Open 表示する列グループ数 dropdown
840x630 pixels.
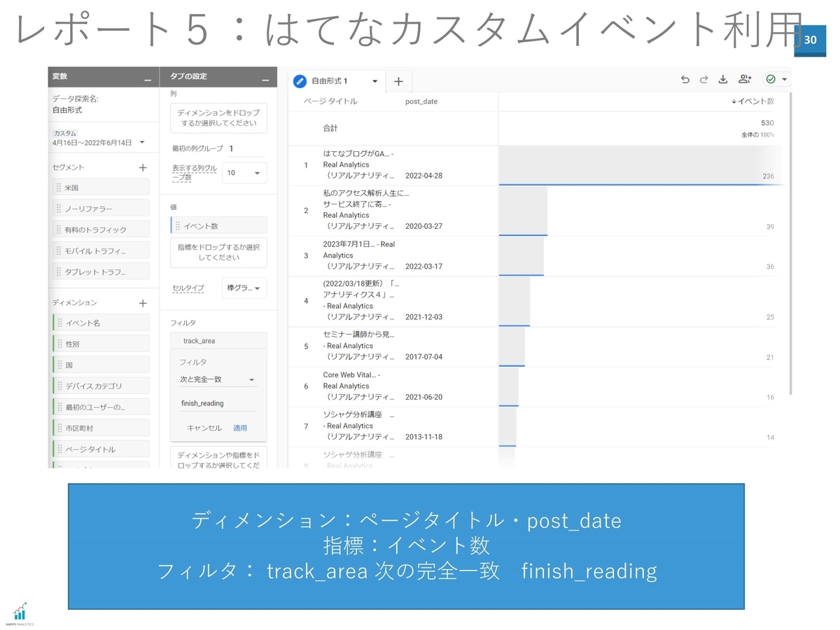coord(244,173)
